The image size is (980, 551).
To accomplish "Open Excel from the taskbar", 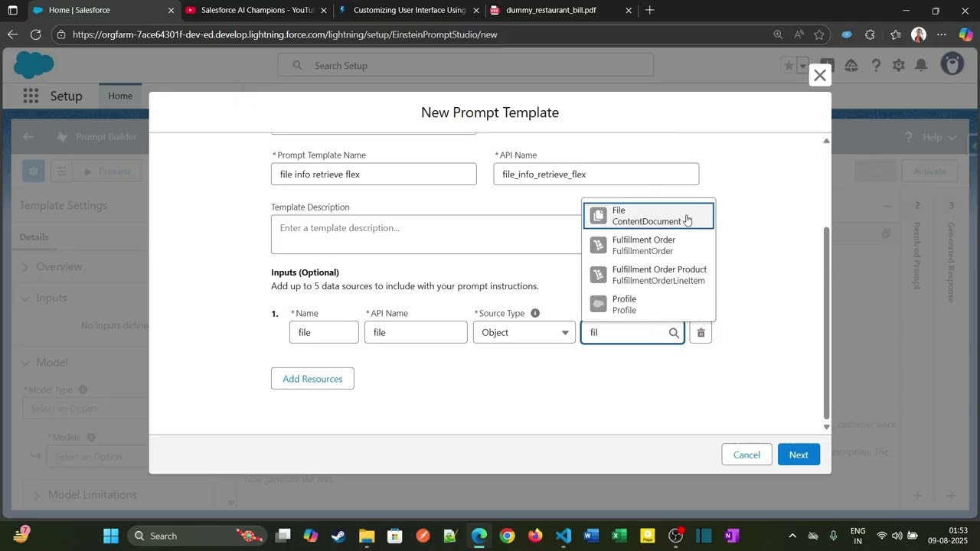I will pos(619,536).
